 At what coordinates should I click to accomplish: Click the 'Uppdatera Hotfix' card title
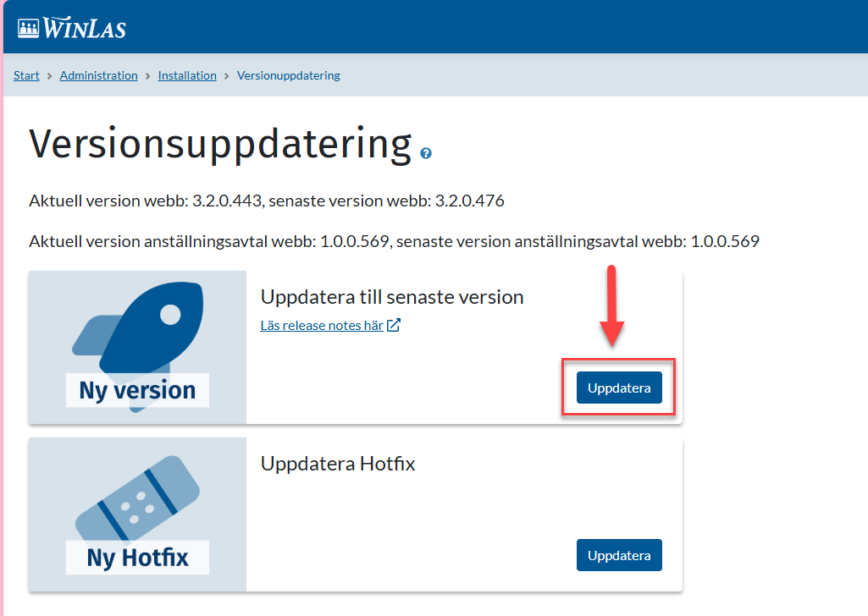click(x=338, y=464)
